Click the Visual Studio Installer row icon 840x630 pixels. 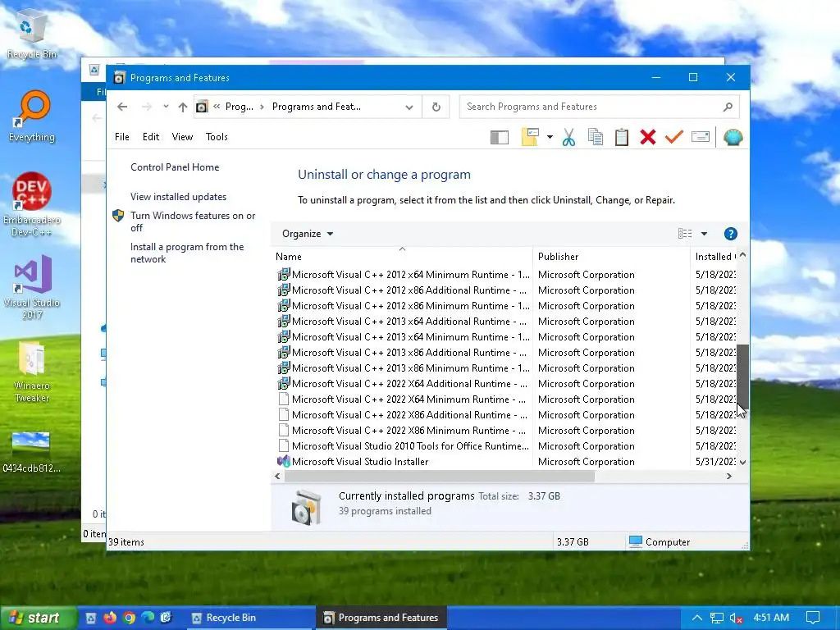(x=283, y=461)
